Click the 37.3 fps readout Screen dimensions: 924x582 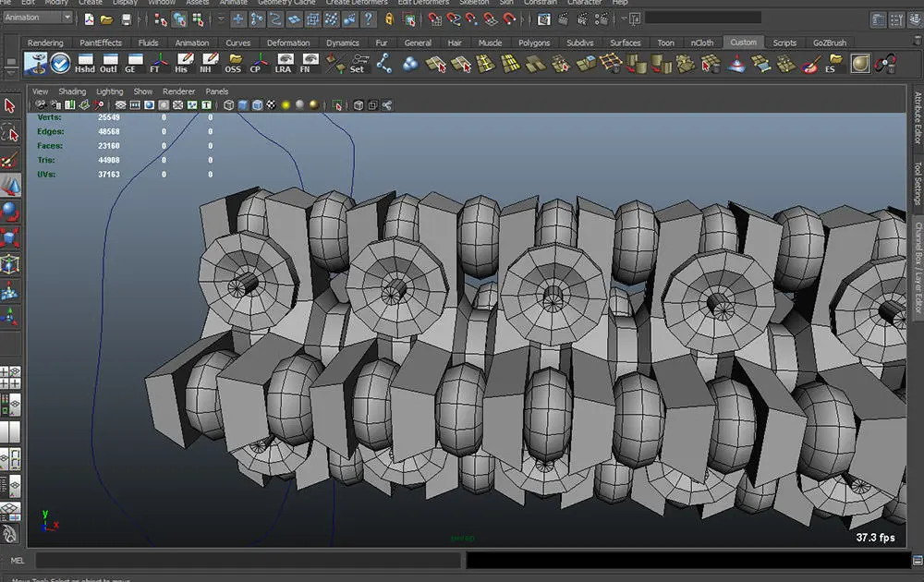coord(875,538)
